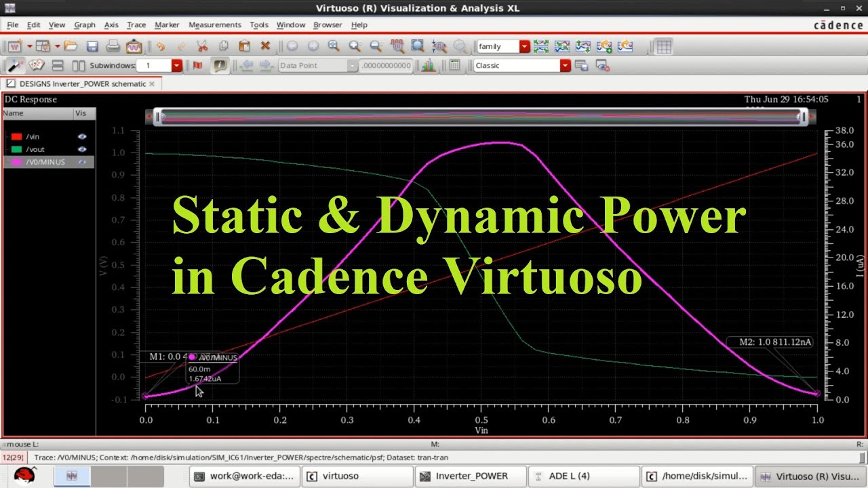Click the M2 marker label
The image size is (868, 488).
pyautogui.click(x=775, y=342)
